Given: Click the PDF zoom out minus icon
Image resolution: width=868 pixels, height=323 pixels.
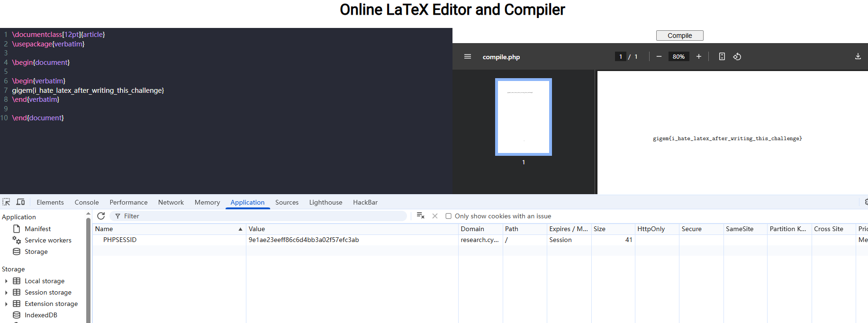Looking at the screenshot, I should tap(659, 57).
